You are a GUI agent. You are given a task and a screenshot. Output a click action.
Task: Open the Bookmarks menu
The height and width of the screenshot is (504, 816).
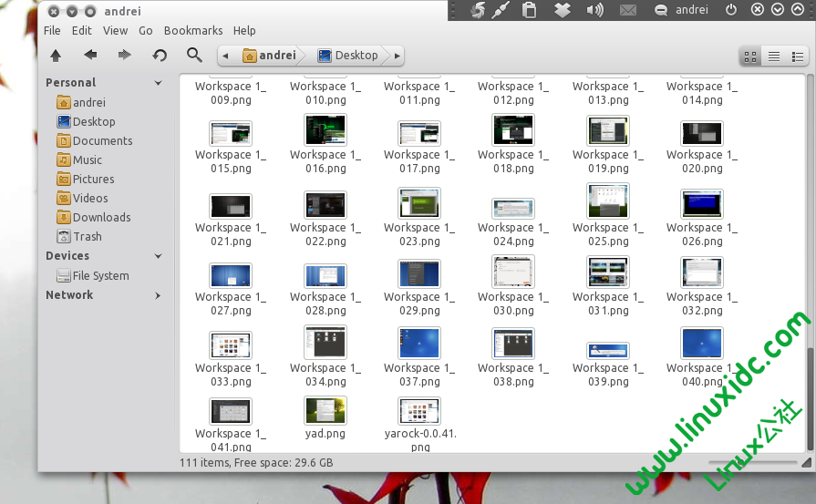click(192, 30)
